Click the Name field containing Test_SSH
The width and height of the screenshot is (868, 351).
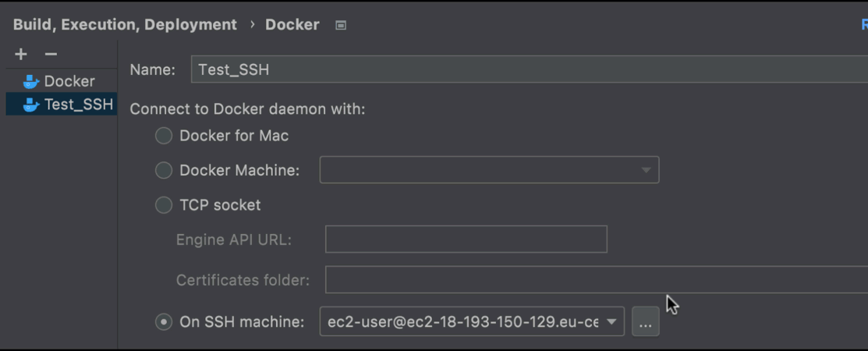[529, 69]
